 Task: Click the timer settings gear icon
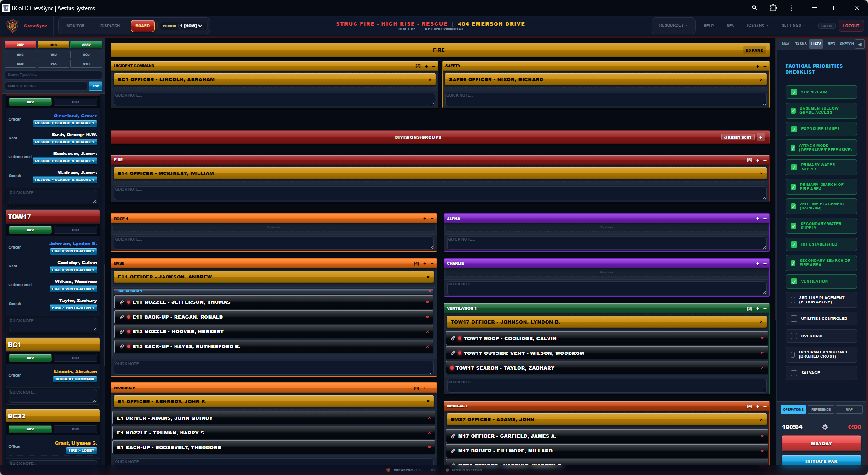click(x=825, y=427)
